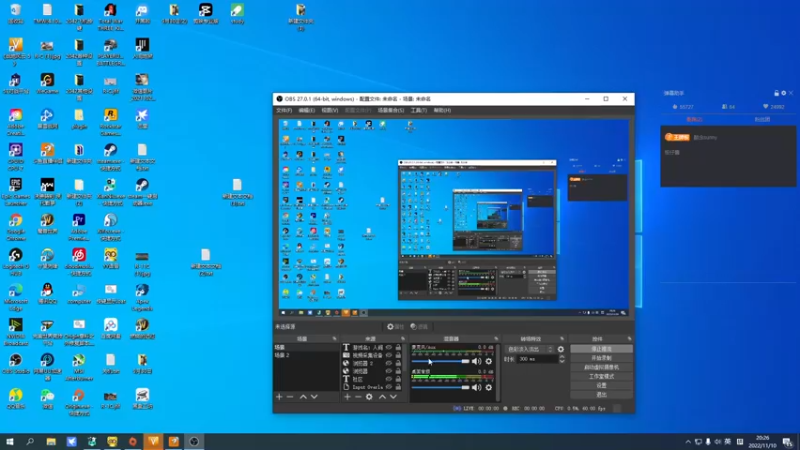
Task: Click OBS icon in Windows taskbar
Action: tap(194, 441)
